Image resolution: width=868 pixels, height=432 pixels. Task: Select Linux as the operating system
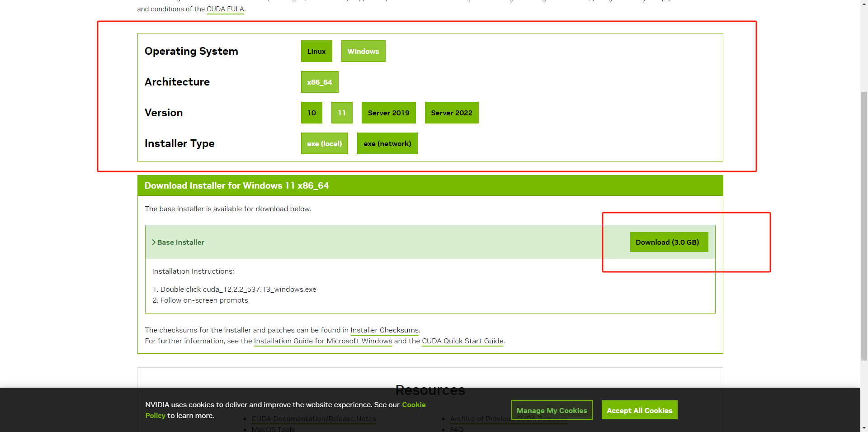(x=316, y=51)
